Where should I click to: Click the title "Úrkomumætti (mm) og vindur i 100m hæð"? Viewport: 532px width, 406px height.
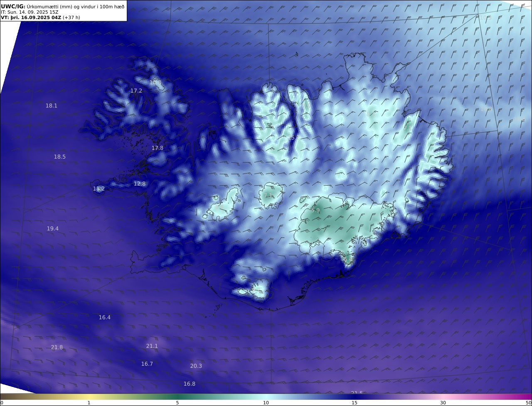[x=75, y=7]
